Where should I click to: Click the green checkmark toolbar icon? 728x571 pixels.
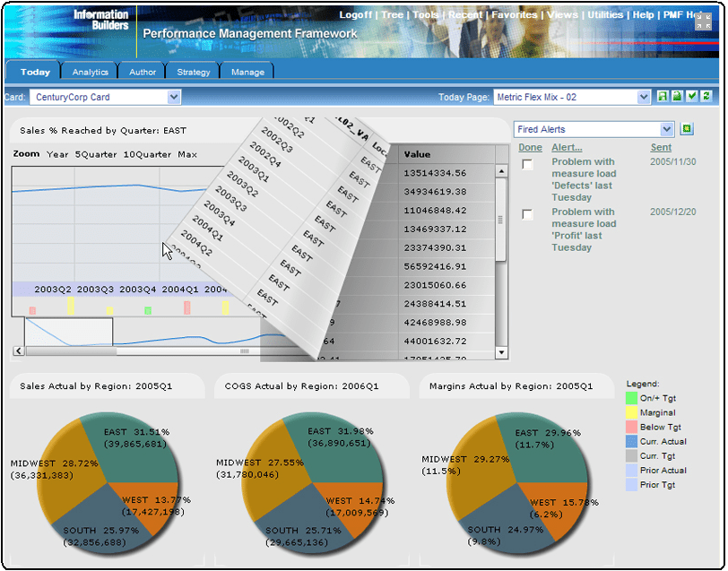tap(691, 97)
